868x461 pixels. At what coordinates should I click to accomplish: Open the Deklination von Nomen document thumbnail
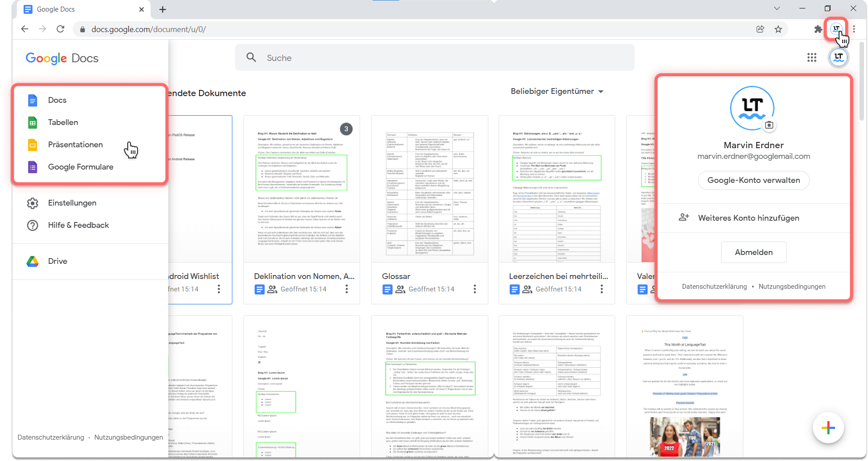tap(302, 189)
